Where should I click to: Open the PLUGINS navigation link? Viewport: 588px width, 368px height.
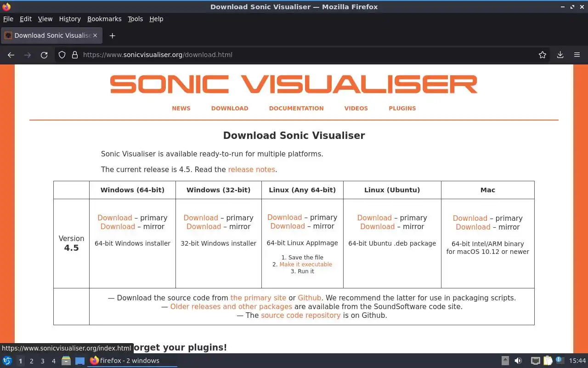[402, 109]
